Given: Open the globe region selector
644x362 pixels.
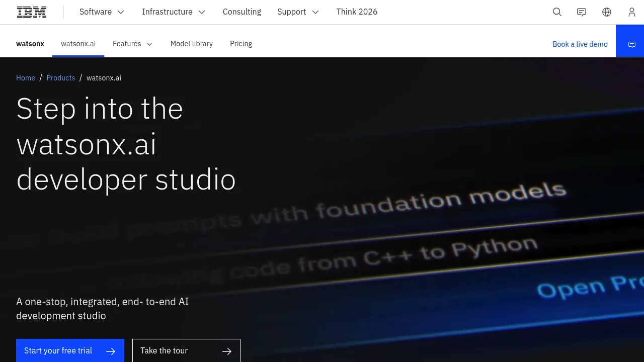Looking at the screenshot, I should click(607, 12).
